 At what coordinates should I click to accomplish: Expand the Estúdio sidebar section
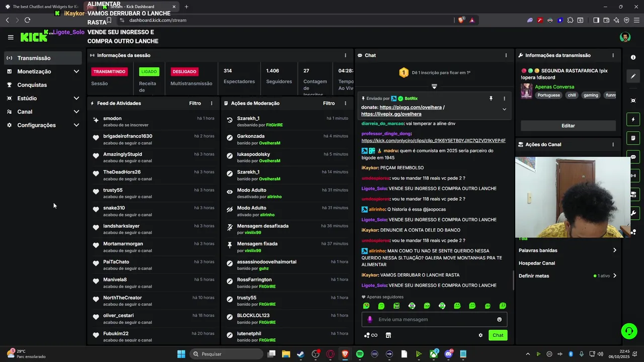coord(76,98)
